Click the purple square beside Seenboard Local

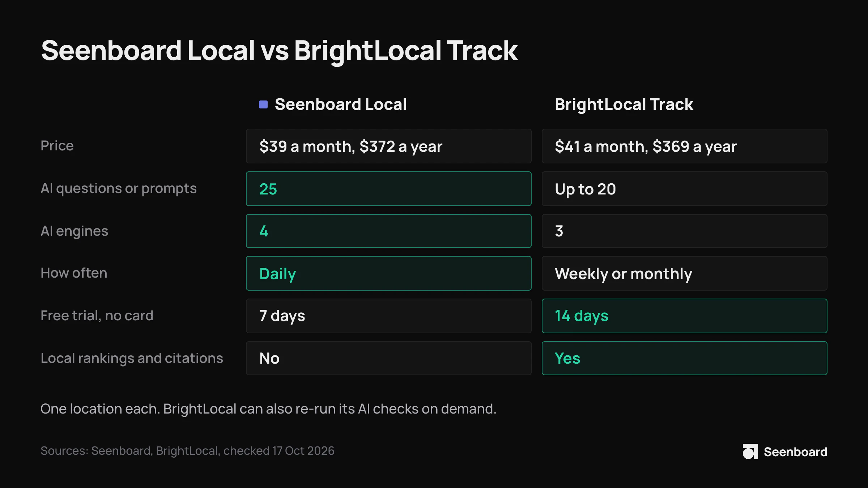[x=263, y=104]
